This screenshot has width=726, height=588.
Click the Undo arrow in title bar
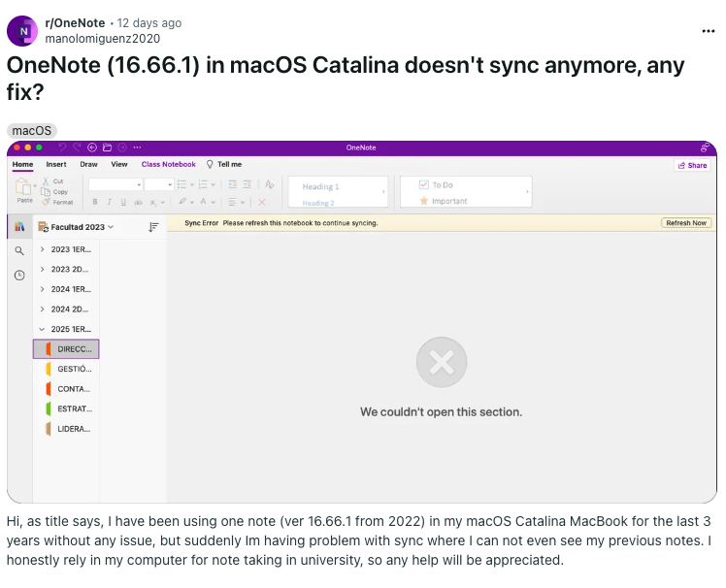tap(62, 147)
